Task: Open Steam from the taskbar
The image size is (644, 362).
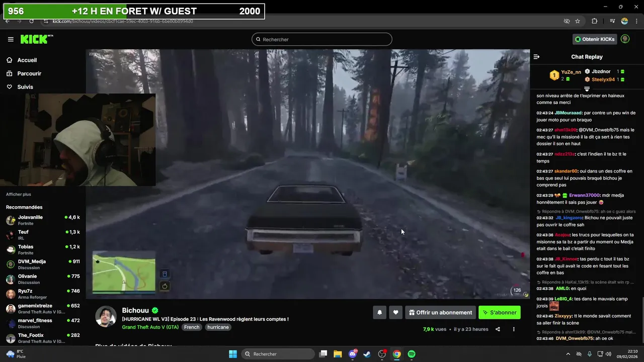Action: 367,354
